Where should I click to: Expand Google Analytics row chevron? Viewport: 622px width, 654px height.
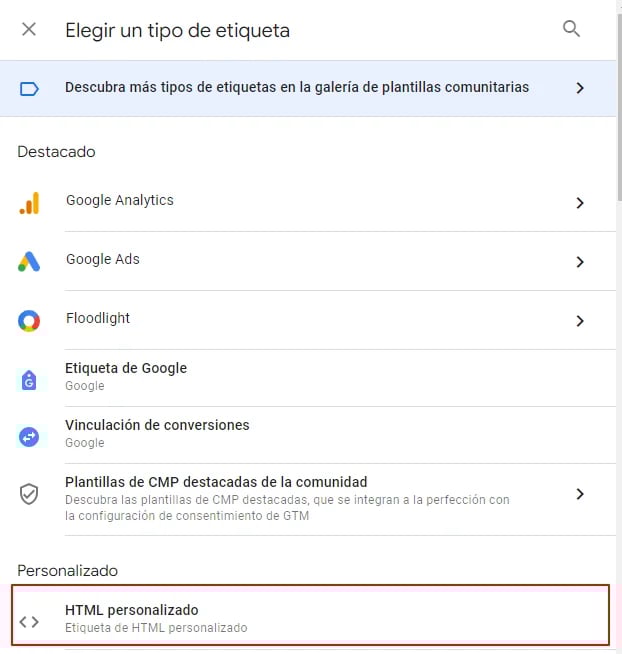point(580,203)
